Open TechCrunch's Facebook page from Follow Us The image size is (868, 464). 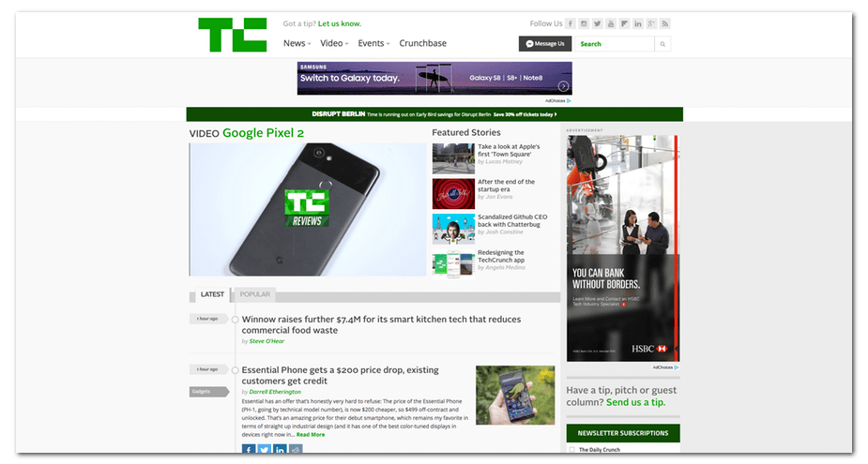[x=571, y=23]
